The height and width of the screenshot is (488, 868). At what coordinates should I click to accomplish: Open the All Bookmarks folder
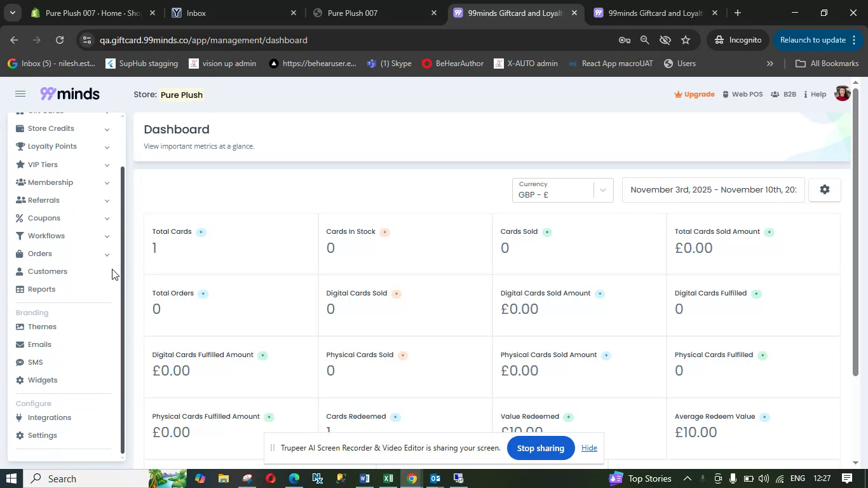tap(827, 64)
